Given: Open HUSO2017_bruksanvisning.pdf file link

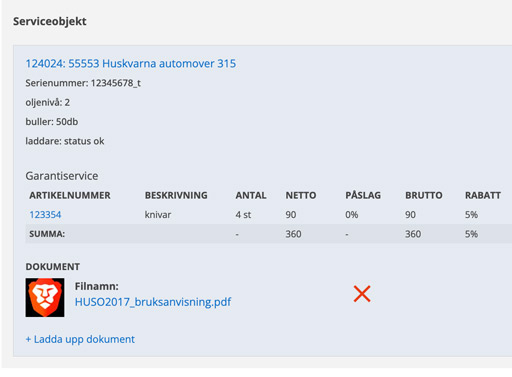Looking at the screenshot, I should 153,302.
